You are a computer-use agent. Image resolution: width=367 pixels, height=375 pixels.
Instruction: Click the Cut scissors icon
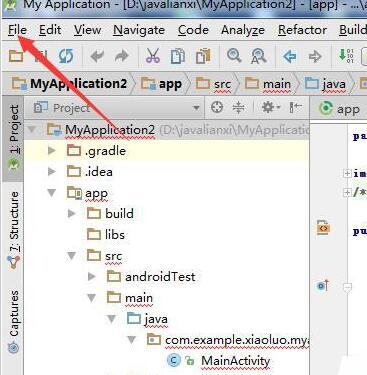153,56
